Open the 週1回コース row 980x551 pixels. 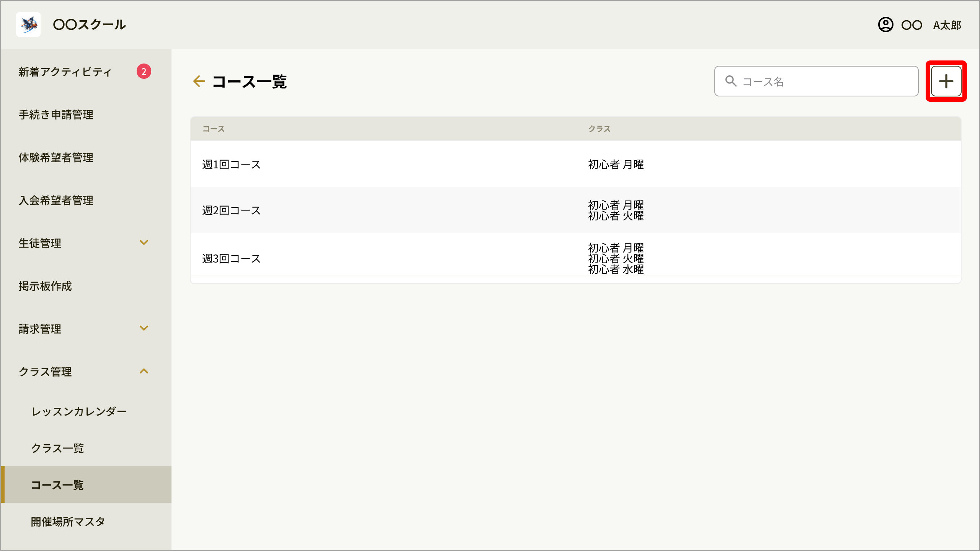coord(576,164)
